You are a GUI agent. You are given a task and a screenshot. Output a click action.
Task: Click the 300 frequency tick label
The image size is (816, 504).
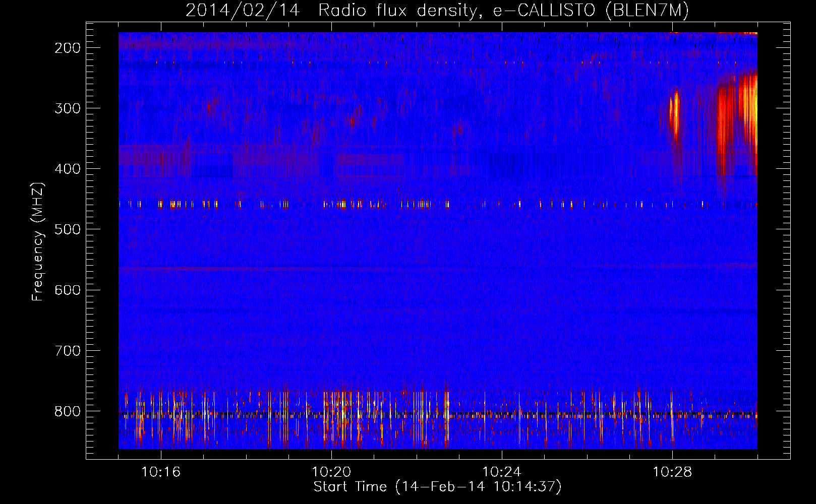point(68,108)
